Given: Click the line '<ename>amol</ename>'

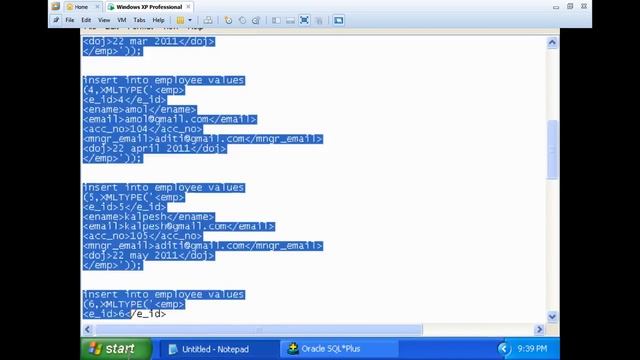Looking at the screenshot, I should pyautogui.click(x=140, y=110).
